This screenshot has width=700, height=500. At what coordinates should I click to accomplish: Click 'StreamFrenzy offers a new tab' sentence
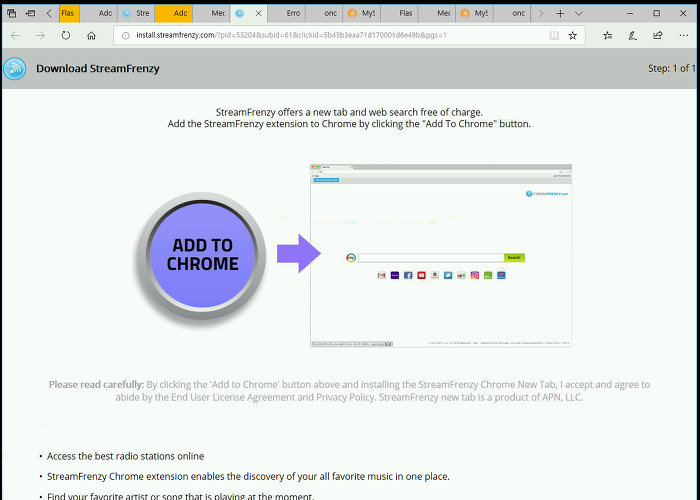[x=349, y=112]
